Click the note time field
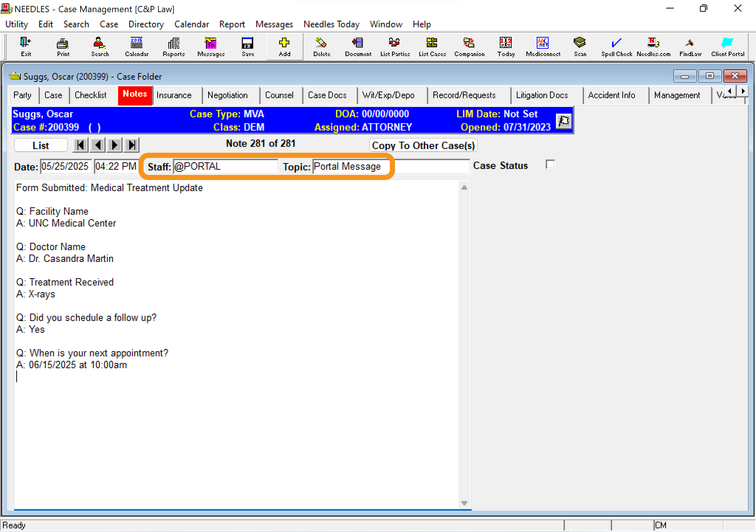The width and height of the screenshot is (756, 532). pos(116,166)
